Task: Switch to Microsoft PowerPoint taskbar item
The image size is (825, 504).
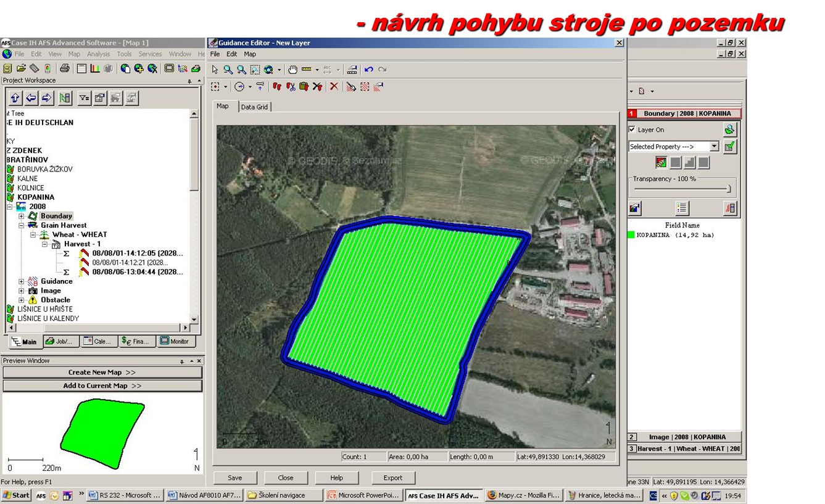Action: click(364, 495)
